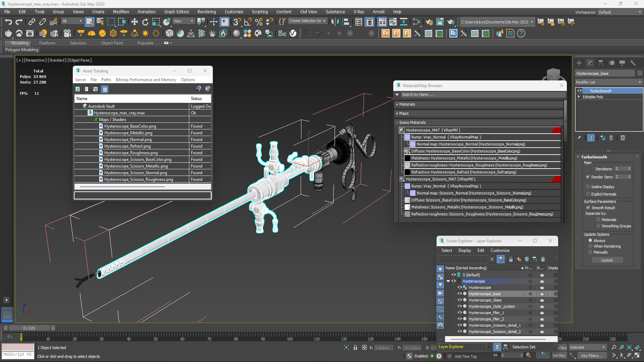Hide the Hysteroscope_Glass layer object
Viewport: 644px width, 362px height.
point(460,300)
